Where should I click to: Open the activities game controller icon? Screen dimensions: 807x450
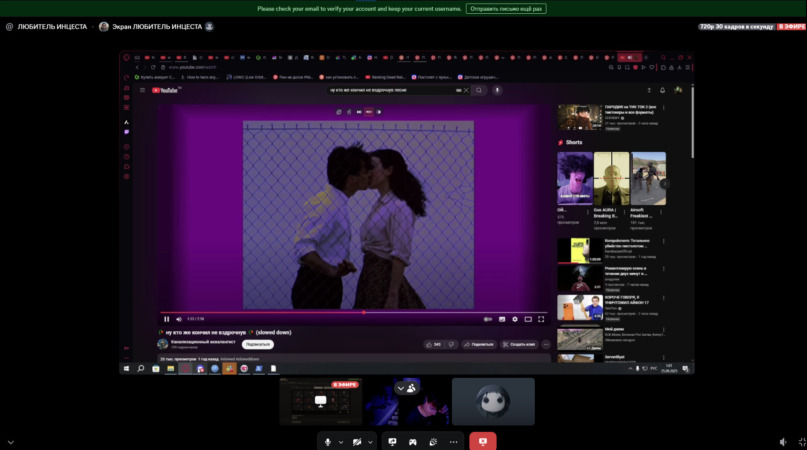413,441
